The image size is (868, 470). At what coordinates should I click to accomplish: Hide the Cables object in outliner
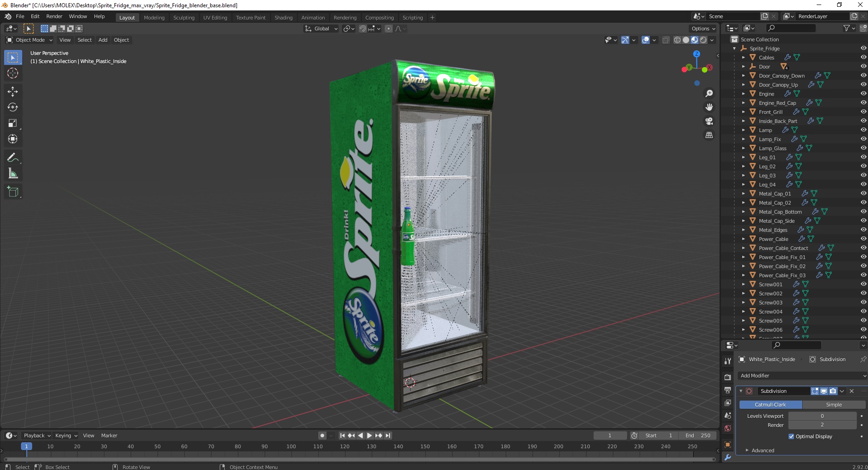click(863, 58)
